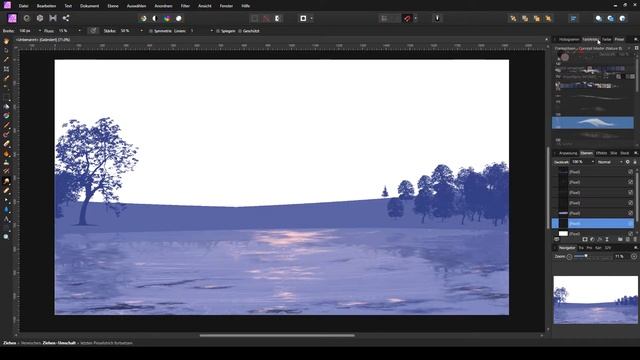Open the Deckkraft opacity dropdown
640x360 pixels.
point(593,162)
